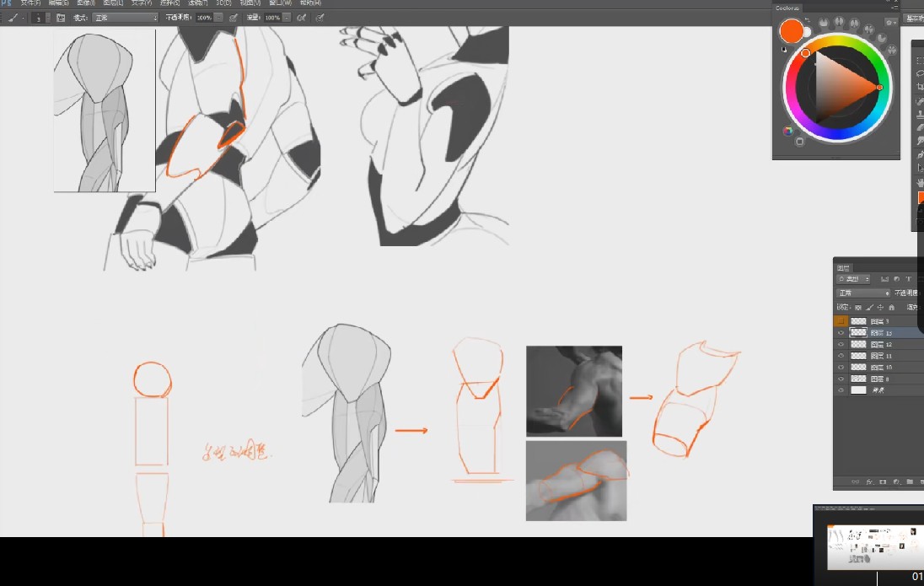Toggle pressure for size icon
This screenshot has width=924, height=586.
tap(320, 18)
